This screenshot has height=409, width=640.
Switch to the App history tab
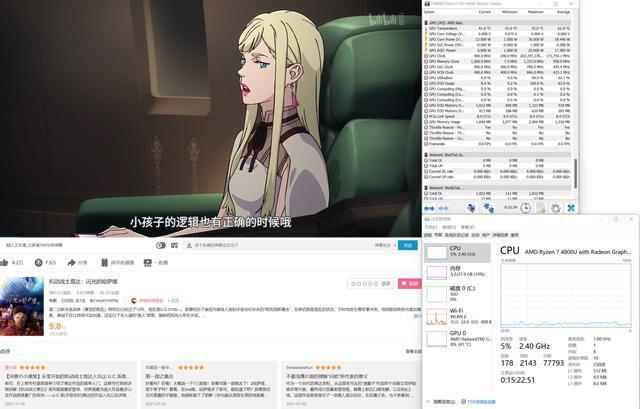[x=457, y=235]
